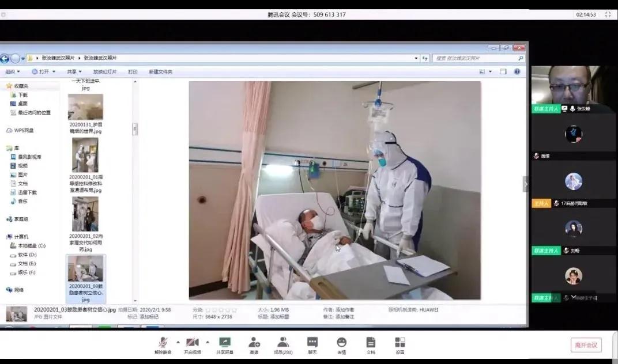Expand the camera options arrow
The height and width of the screenshot is (364, 618).
click(x=208, y=342)
